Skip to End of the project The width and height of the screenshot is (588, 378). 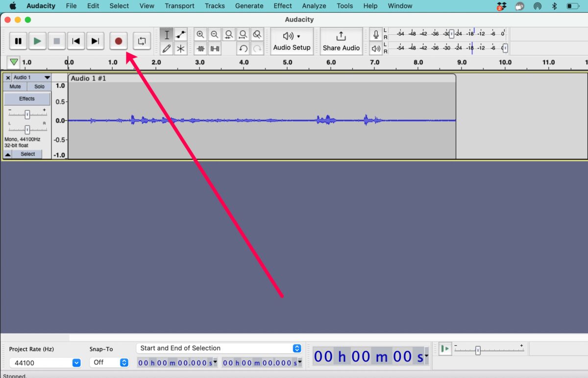[x=96, y=41]
